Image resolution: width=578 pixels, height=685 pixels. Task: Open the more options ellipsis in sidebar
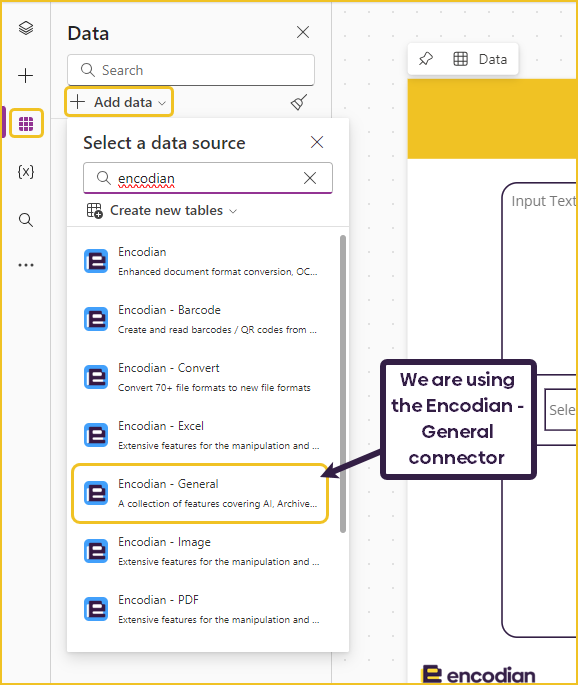pos(26,265)
